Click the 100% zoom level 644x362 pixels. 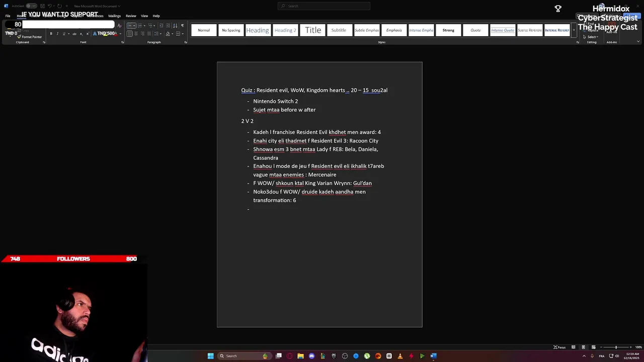(638, 347)
